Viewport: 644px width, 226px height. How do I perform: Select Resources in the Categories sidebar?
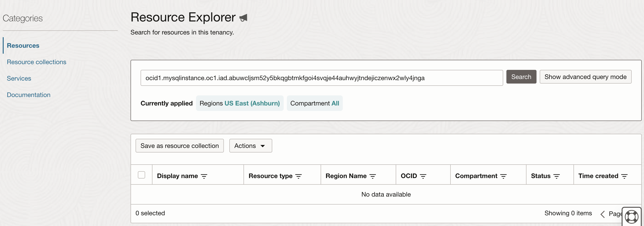23,45
